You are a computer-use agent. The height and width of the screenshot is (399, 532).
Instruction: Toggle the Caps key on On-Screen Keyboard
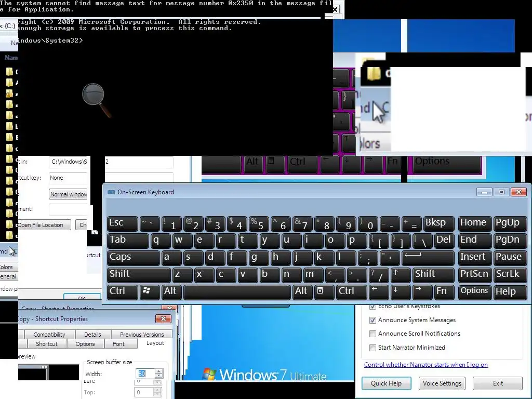(x=134, y=258)
